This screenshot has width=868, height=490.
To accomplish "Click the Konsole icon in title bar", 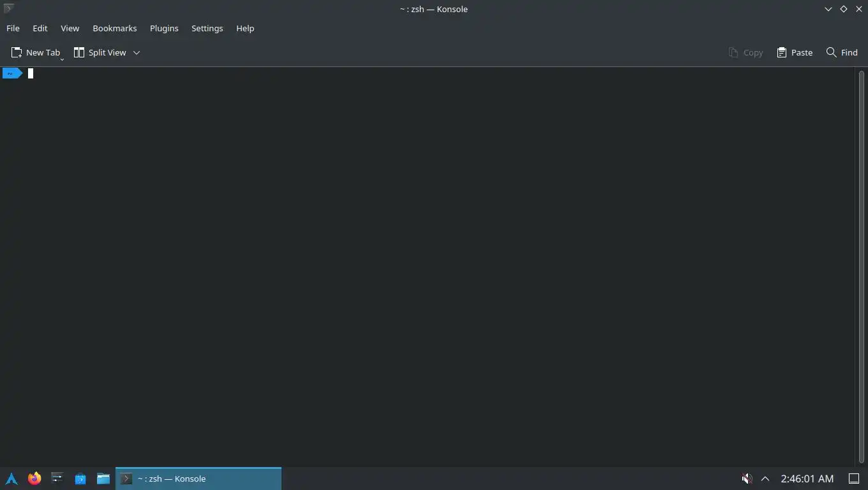I will 8,8.
